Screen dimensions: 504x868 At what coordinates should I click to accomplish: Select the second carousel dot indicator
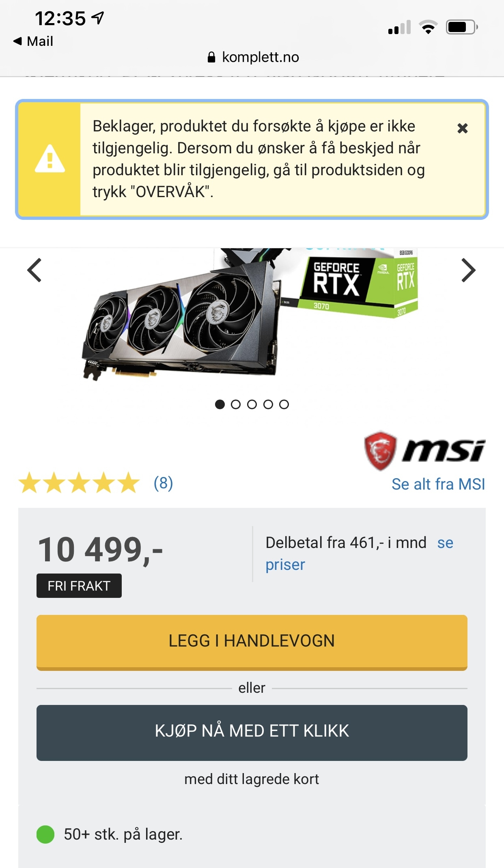point(236,404)
